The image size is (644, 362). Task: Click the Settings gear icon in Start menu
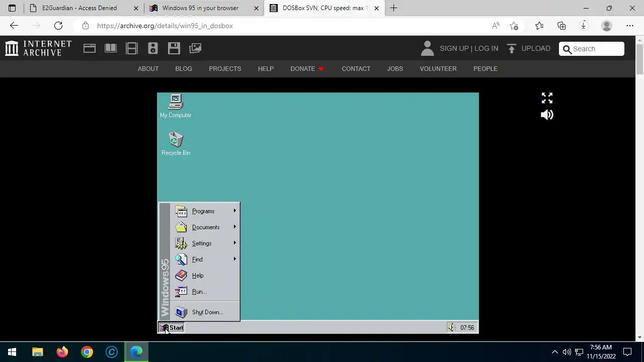181,243
